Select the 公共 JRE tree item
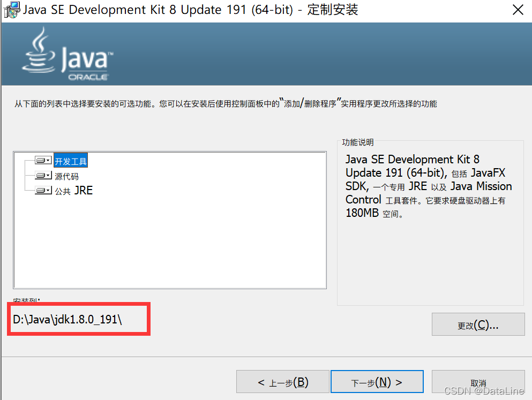Image resolution: width=532 pixels, height=400 pixels. pos(73,191)
